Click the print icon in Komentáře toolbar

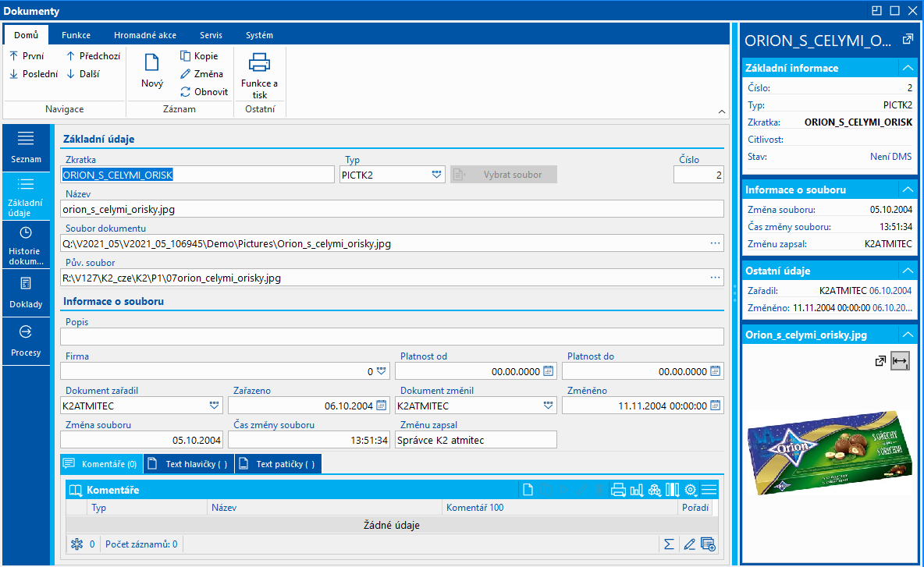pos(618,490)
